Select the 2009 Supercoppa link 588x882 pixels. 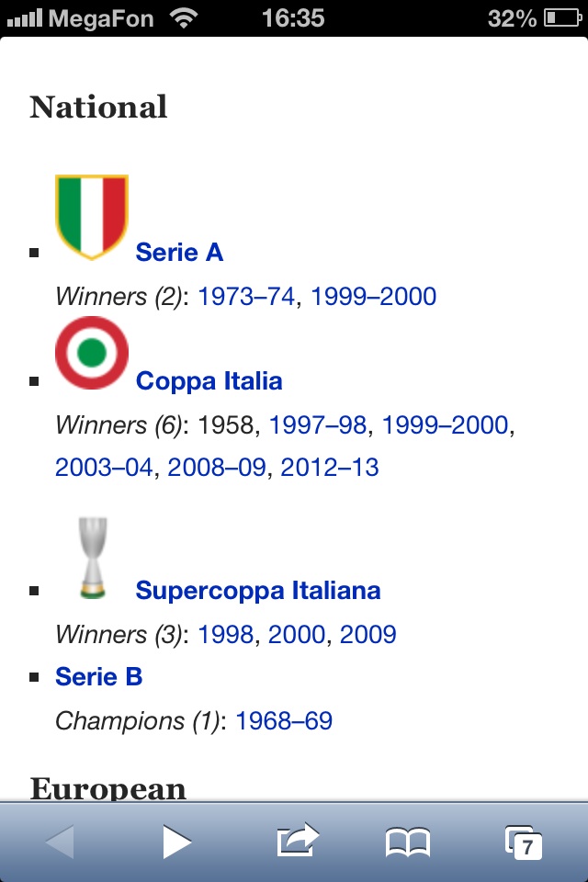tap(367, 635)
